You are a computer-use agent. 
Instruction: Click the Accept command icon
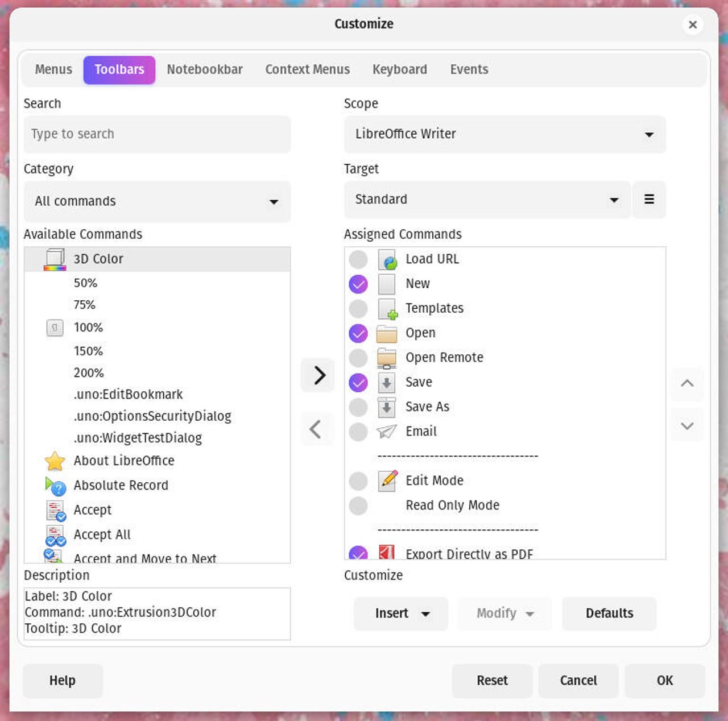pyautogui.click(x=55, y=510)
